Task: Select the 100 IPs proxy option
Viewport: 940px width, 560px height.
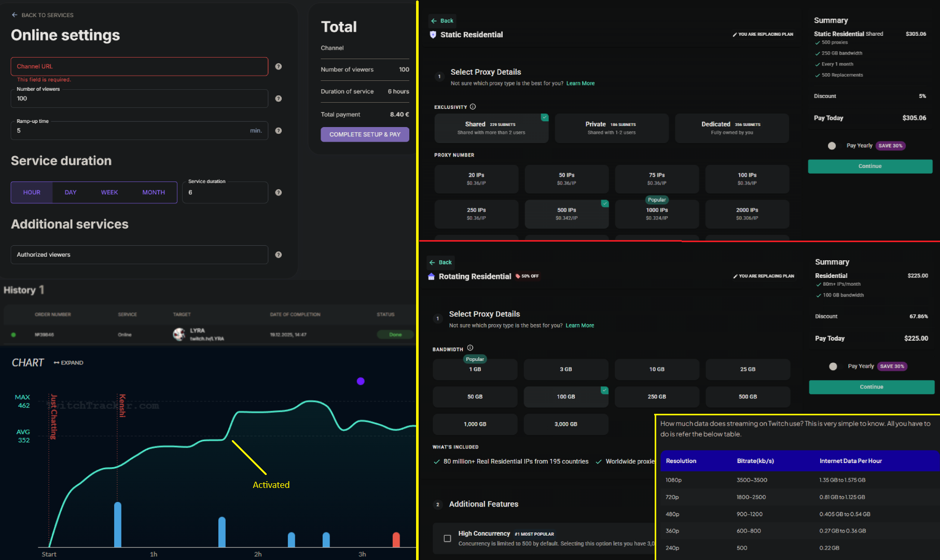Action: [747, 179]
